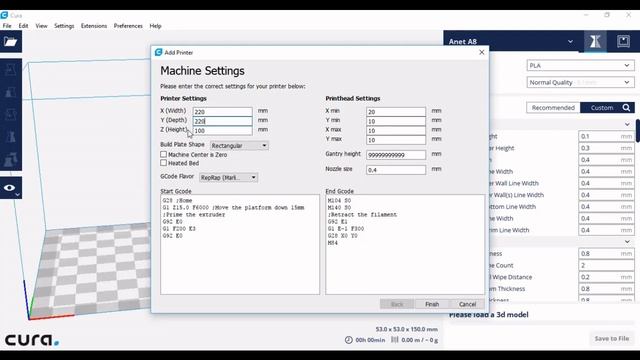
Task: Click the Cura logo in Add Printer title
Action: point(158,52)
